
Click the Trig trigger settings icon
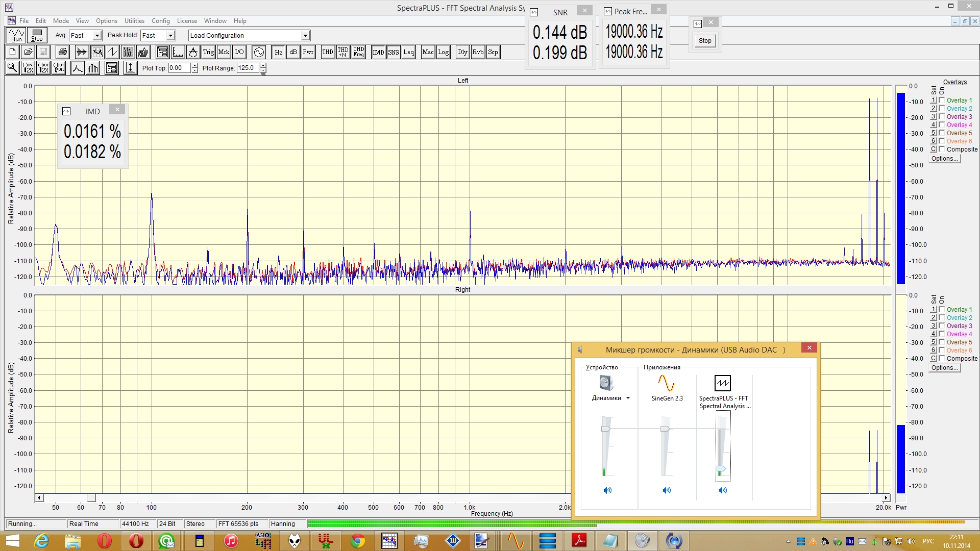click(208, 52)
